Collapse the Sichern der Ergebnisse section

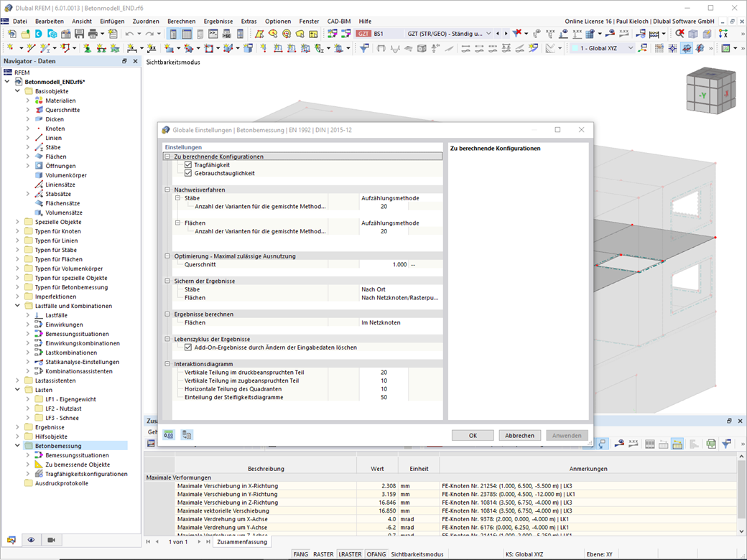tap(167, 281)
